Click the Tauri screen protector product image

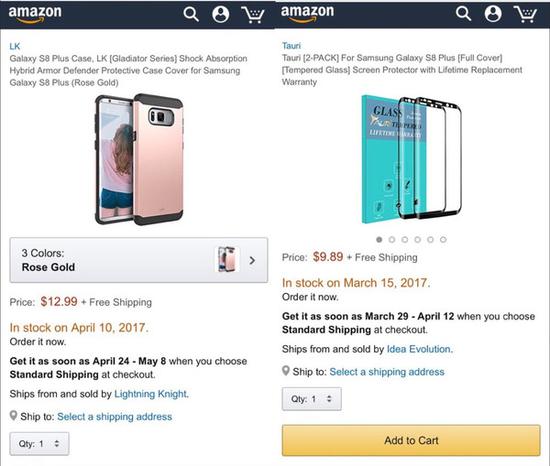click(411, 159)
